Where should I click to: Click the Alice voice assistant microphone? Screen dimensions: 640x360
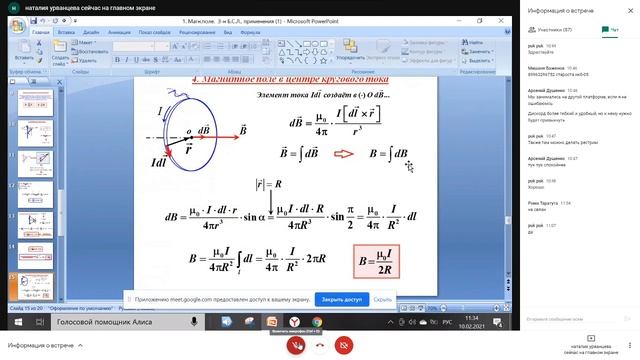click(x=194, y=322)
